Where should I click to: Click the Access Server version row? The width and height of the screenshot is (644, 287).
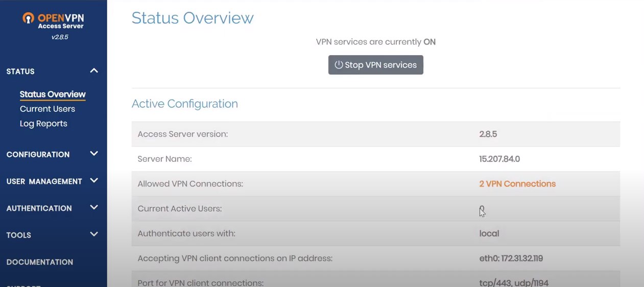pos(376,134)
